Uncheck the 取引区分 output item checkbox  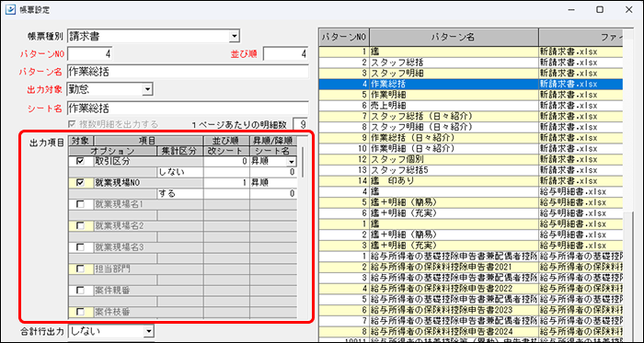(x=81, y=162)
